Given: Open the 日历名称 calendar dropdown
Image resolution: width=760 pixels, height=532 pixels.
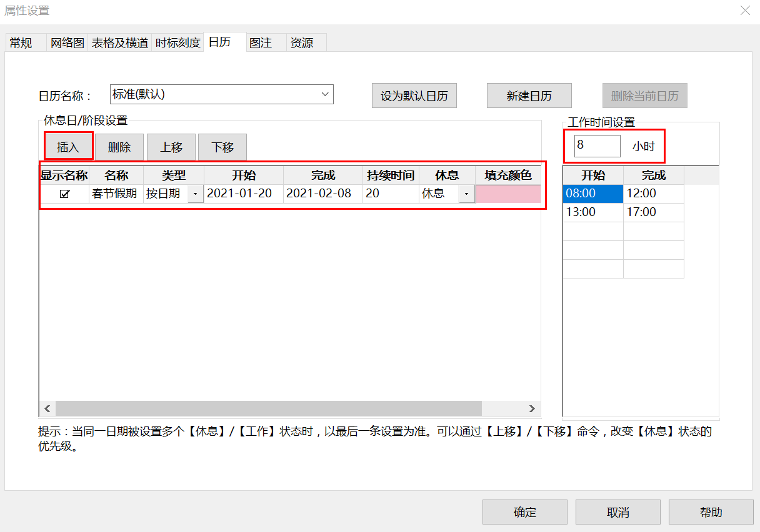Looking at the screenshot, I should coord(324,94).
